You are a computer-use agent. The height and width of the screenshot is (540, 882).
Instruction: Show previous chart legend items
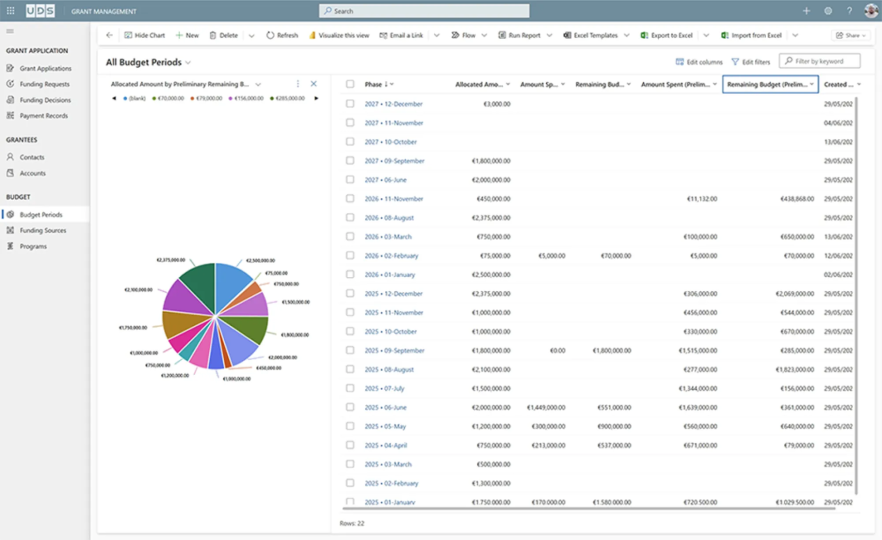pos(114,98)
